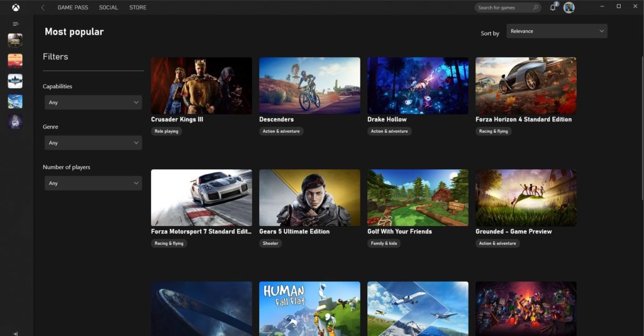
Task: Go back using the back arrow
Action: click(43, 8)
